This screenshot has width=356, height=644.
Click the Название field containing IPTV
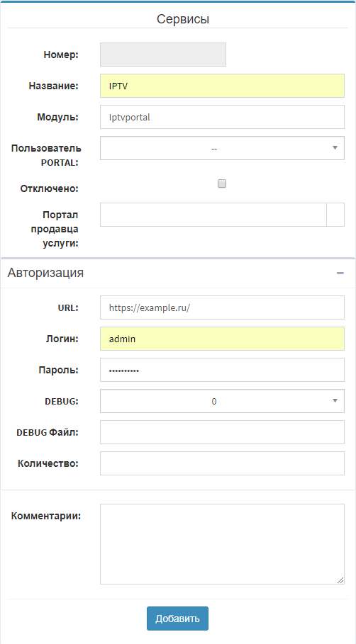[222, 86]
